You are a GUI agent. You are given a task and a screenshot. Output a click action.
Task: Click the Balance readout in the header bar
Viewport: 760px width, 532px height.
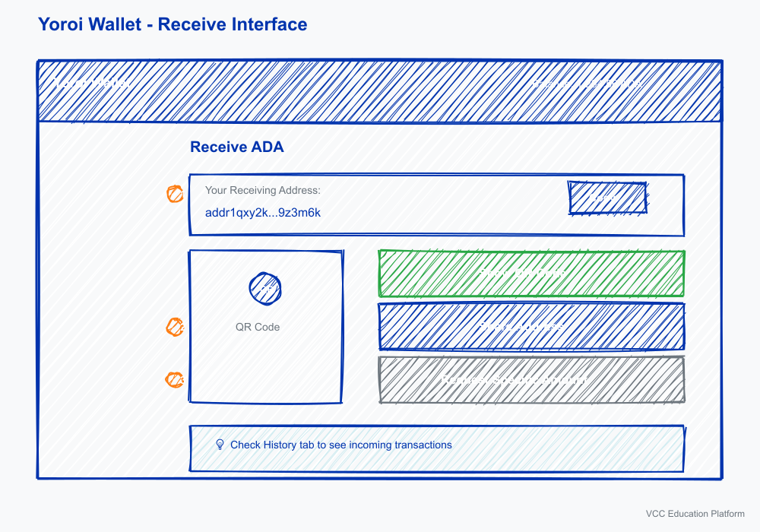pyautogui.click(x=588, y=84)
